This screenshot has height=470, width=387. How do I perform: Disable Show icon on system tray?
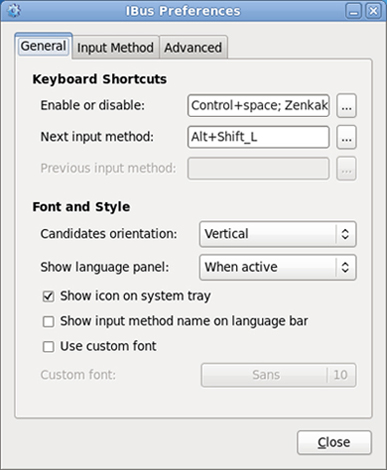click(x=48, y=296)
